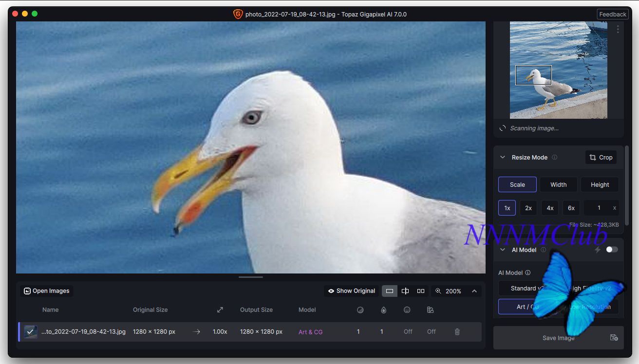
Task: Click the Original Size column header
Action: [x=150, y=309]
